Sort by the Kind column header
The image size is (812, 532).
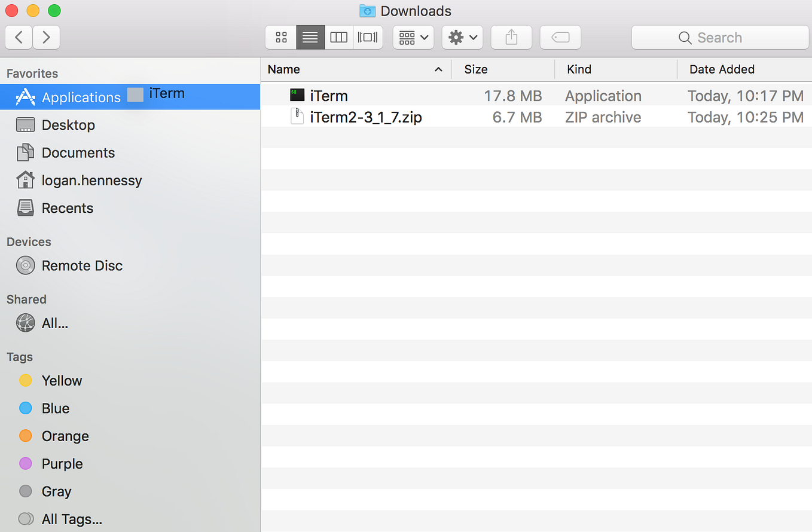point(616,69)
